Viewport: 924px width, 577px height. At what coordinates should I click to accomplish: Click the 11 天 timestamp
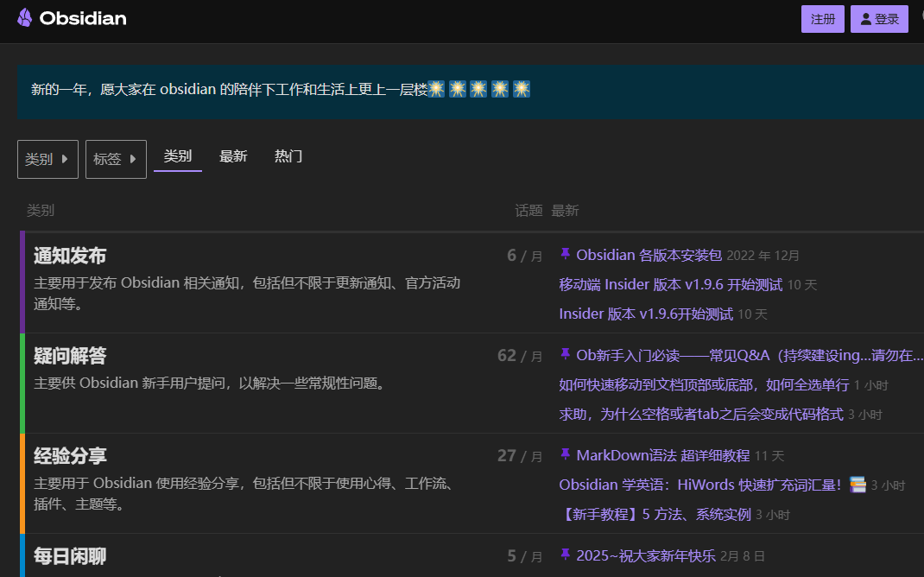pos(769,456)
